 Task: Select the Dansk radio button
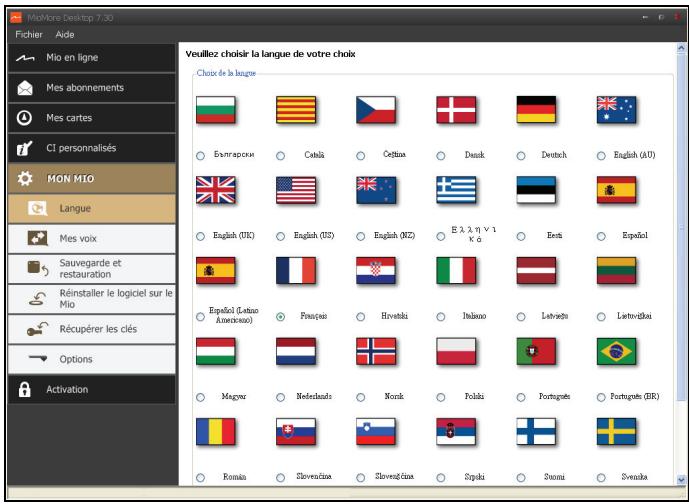(441, 156)
